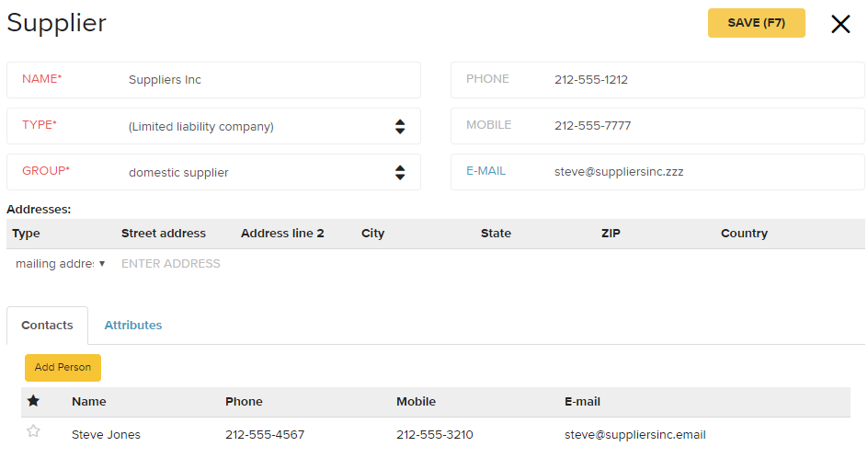Open the GROUP dropdown arrows
This screenshot has width=868, height=458.
tap(400, 172)
